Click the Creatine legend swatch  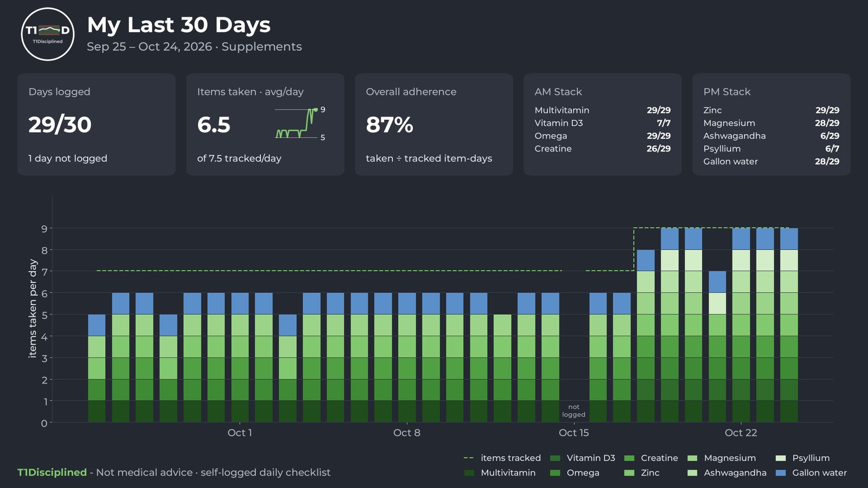[x=629, y=458]
